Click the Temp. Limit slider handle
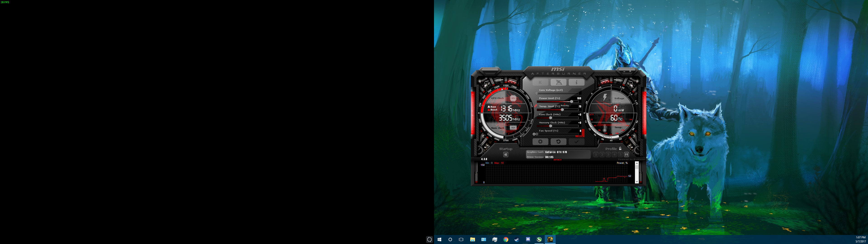This screenshot has width=868, height=244. (x=562, y=110)
